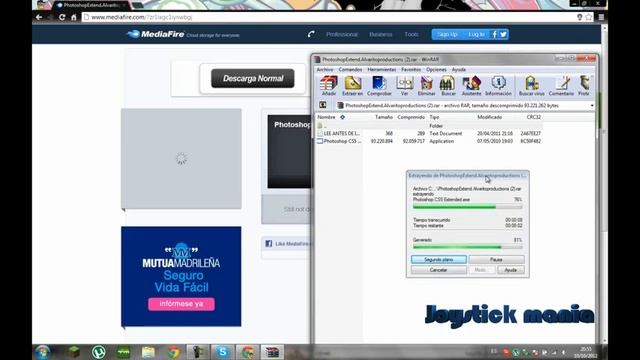Expand the archive path dropdown in WinRAR
Screen dimensions: 640x360
tap(592, 106)
